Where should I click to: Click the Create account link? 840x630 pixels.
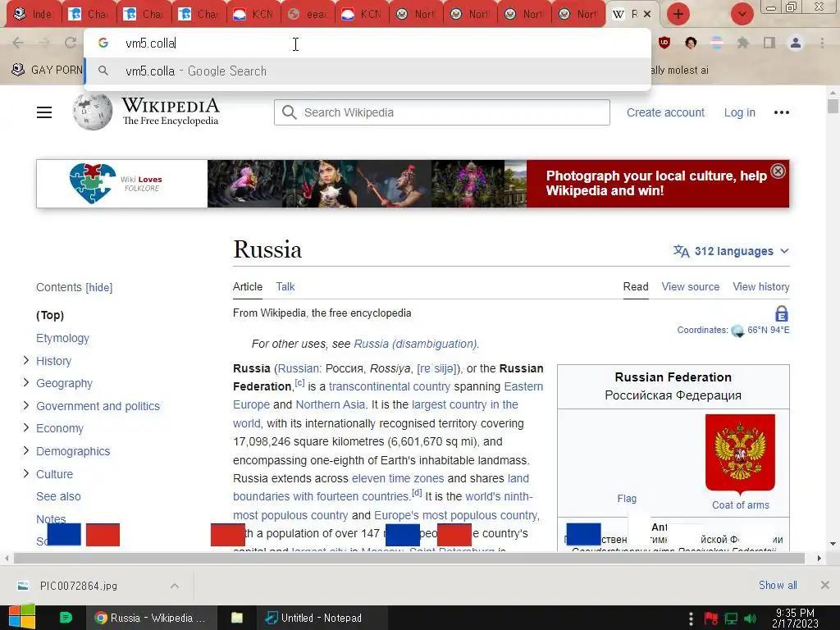click(x=665, y=112)
